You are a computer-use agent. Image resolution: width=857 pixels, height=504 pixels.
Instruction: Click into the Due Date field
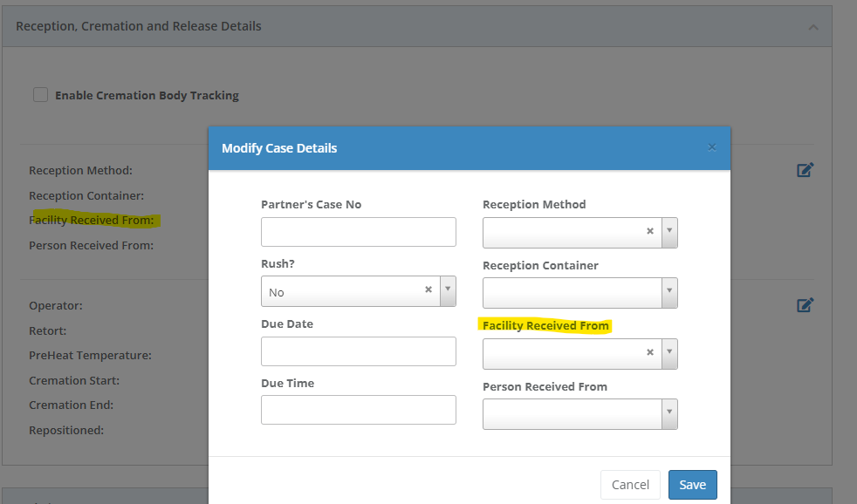(x=358, y=351)
